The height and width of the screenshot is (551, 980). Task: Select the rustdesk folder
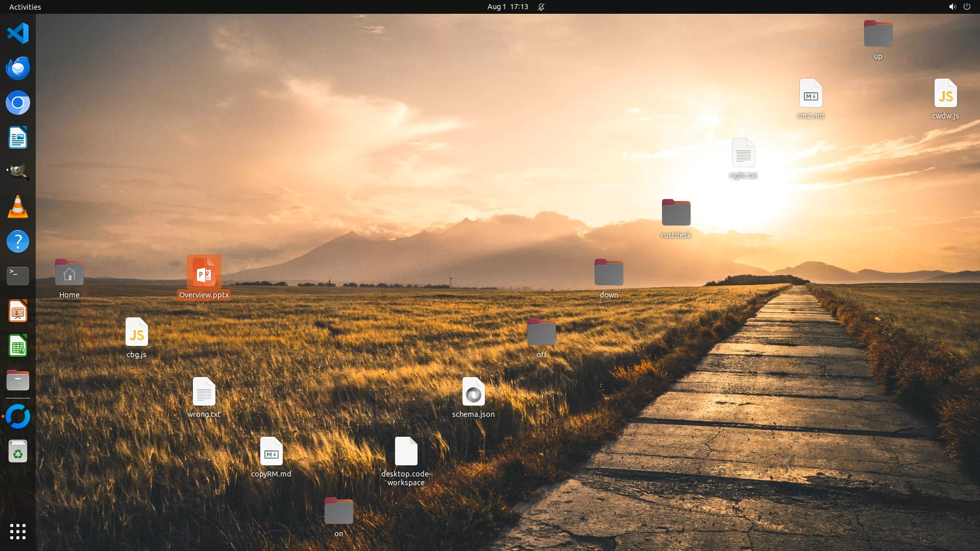676,213
